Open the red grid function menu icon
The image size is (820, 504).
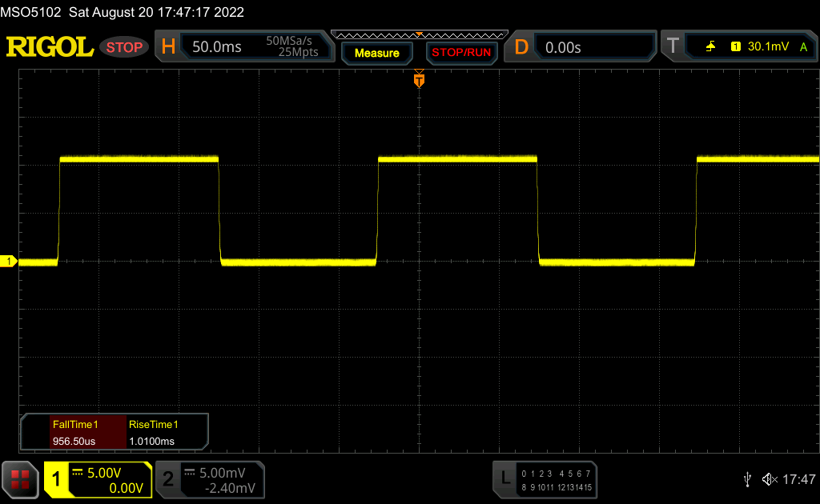click(20, 479)
